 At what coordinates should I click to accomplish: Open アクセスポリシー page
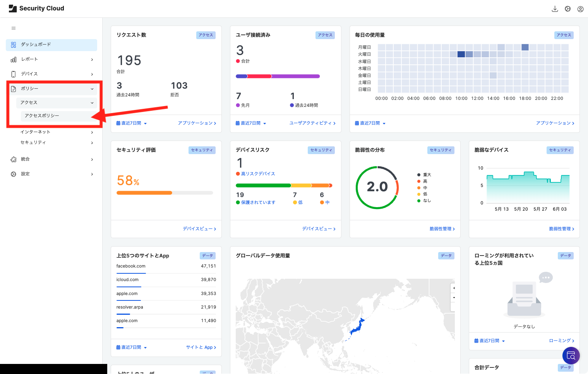[x=58, y=116]
